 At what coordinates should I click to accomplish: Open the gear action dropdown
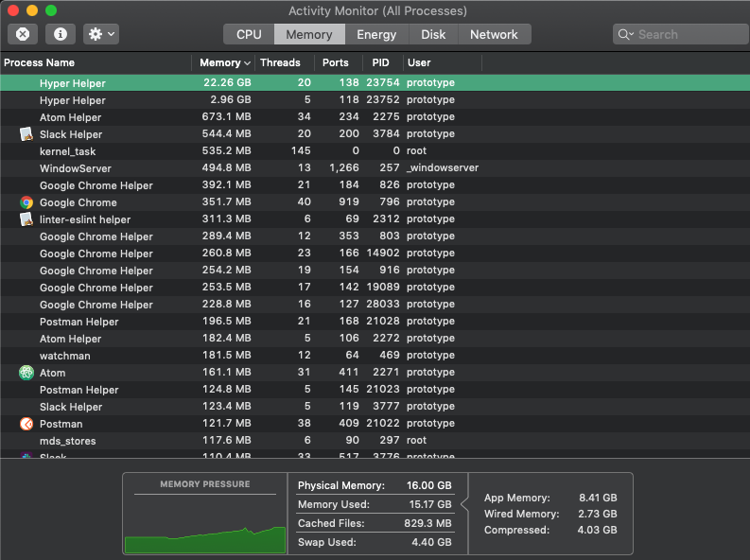pyautogui.click(x=101, y=34)
